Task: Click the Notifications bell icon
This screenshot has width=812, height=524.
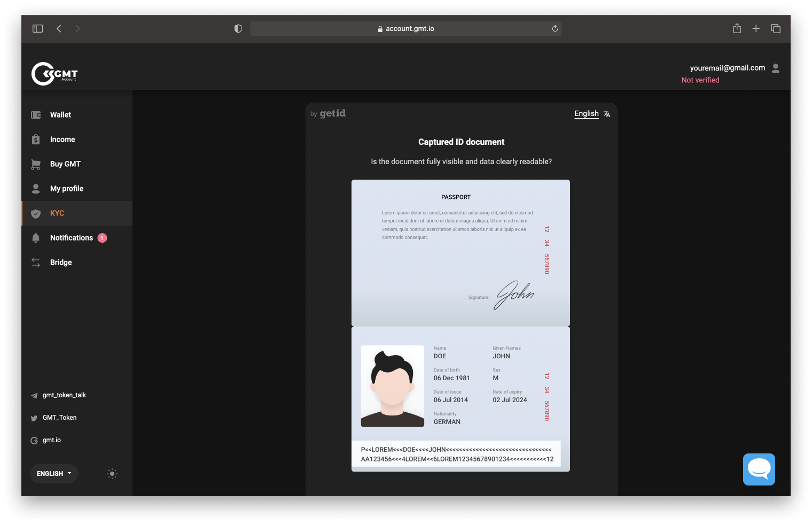Action: coord(36,238)
